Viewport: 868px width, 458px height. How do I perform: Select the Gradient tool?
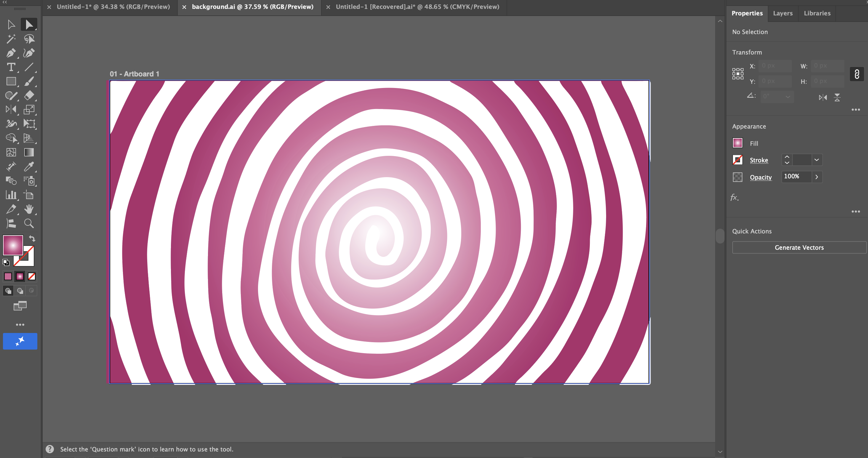pyautogui.click(x=29, y=152)
